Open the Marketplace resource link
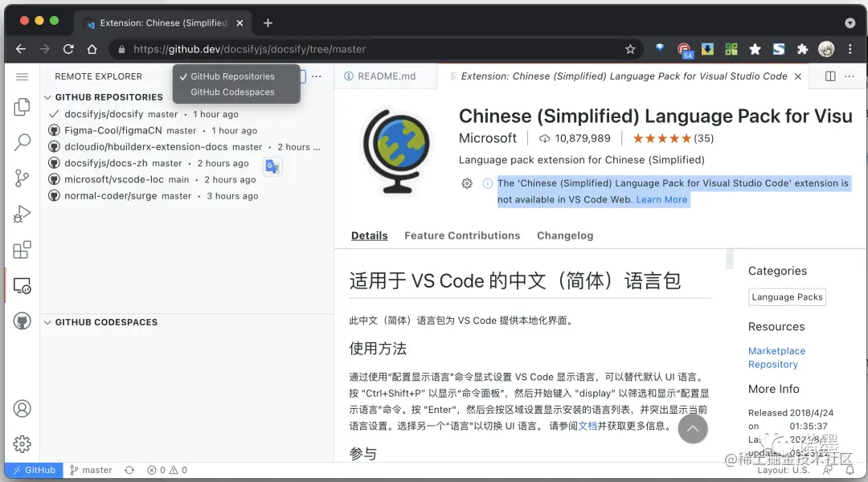 (776, 351)
